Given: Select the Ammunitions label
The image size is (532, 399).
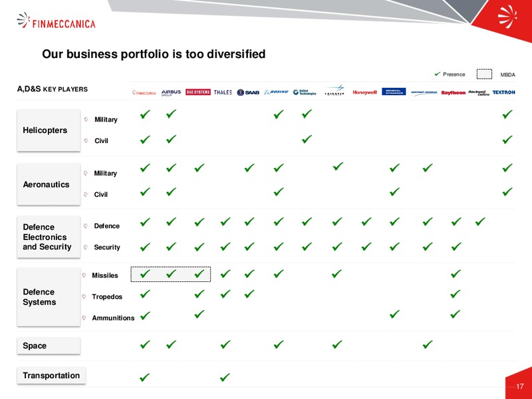Looking at the screenshot, I should (x=113, y=318).
